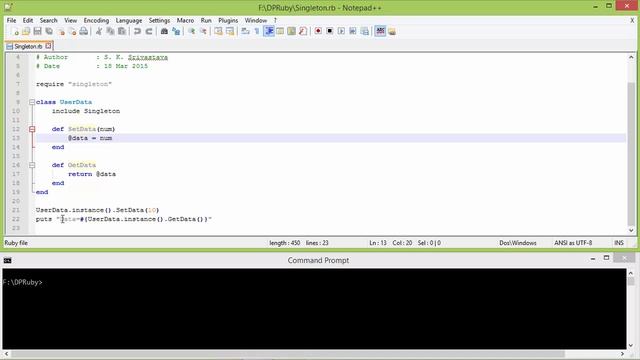
Task: Collapse the class UserData fold marker
Action: pyautogui.click(x=32, y=102)
